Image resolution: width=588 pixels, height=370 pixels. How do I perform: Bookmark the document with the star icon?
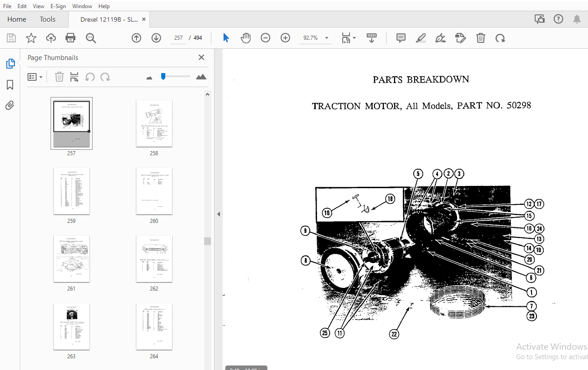[31, 38]
